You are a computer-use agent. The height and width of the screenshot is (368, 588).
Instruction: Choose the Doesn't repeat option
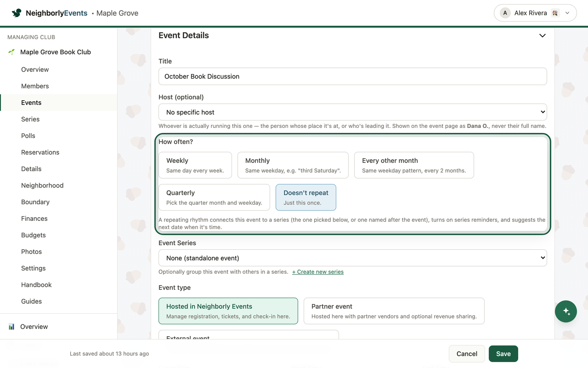306,197
